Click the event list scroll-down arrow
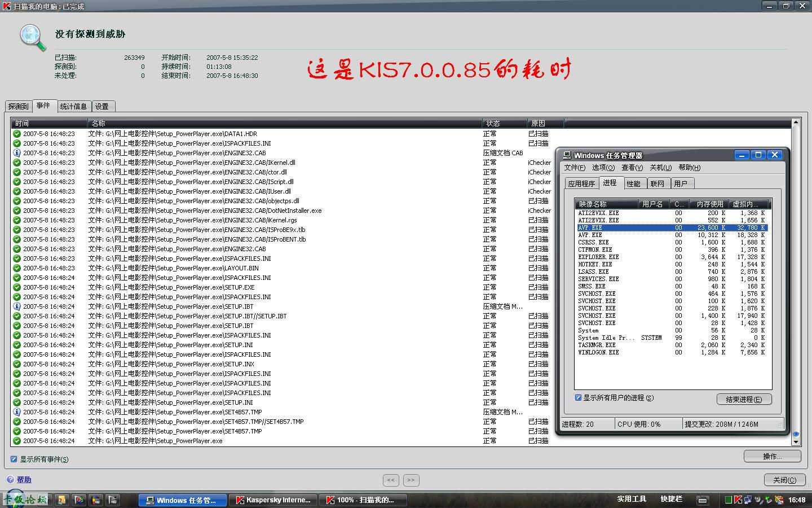 pyautogui.click(x=796, y=442)
